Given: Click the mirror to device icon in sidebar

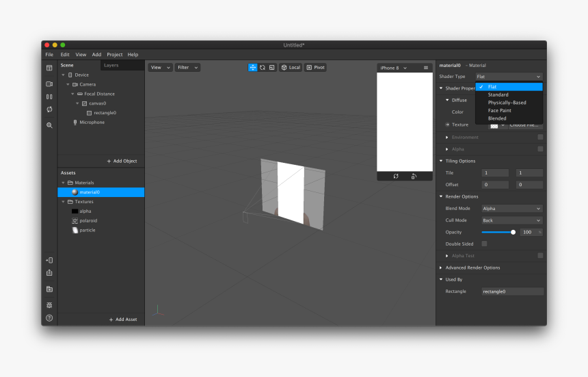Looking at the screenshot, I should coord(49,260).
